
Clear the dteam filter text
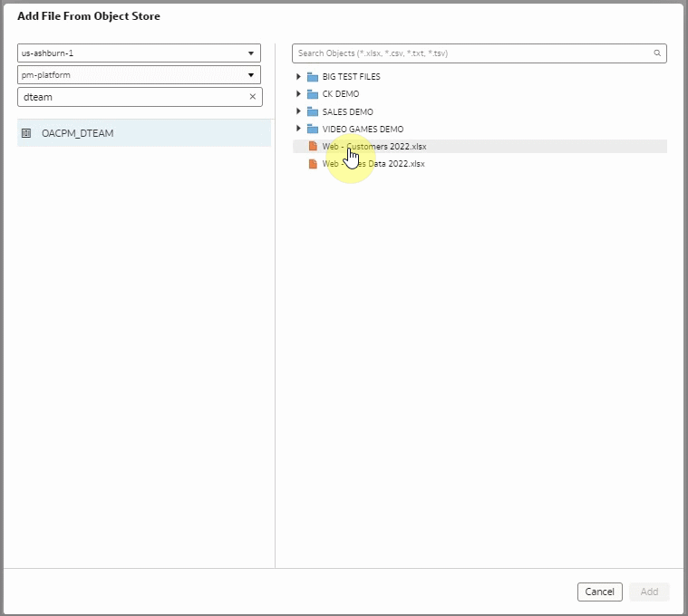(x=253, y=97)
